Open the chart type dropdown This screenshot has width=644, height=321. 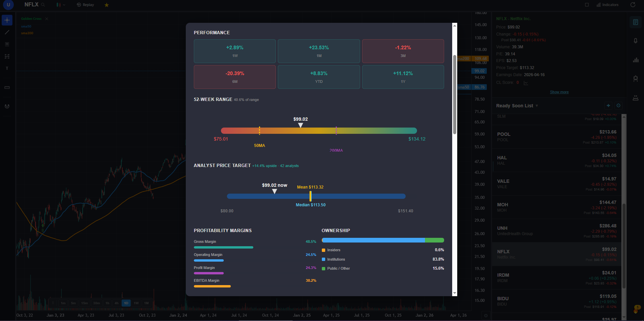pos(60,5)
